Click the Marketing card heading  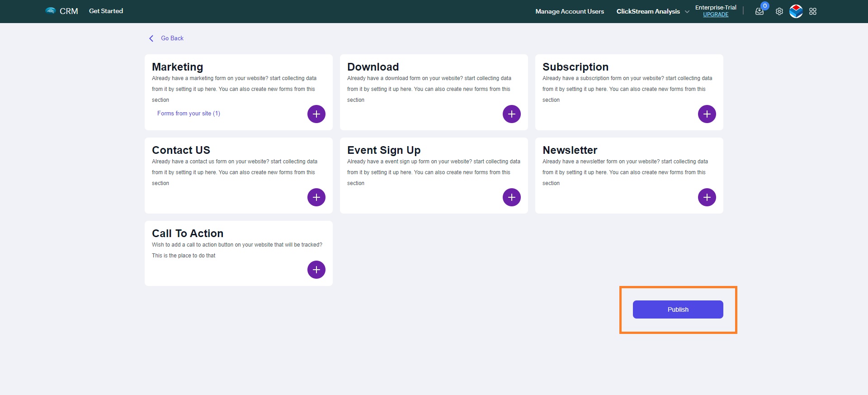[177, 67]
